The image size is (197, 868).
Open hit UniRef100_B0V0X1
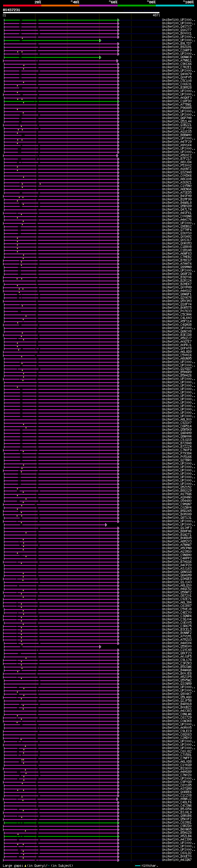pos(177,33)
